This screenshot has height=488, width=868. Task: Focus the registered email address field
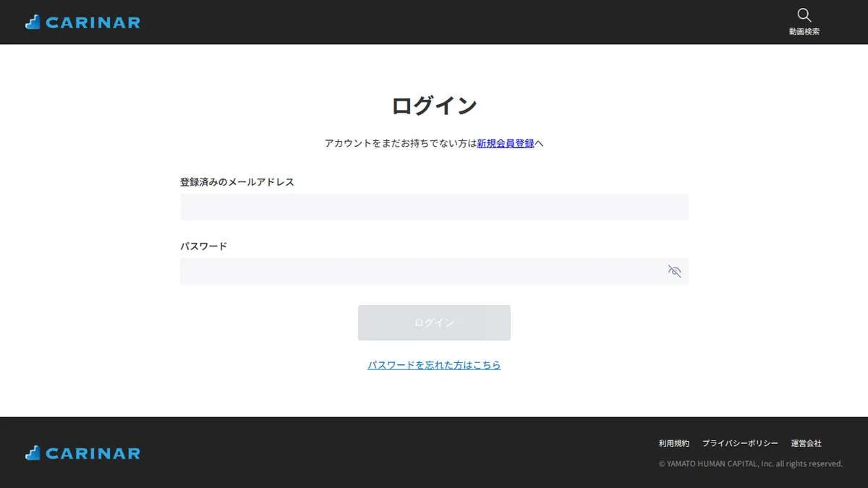[434, 207]
